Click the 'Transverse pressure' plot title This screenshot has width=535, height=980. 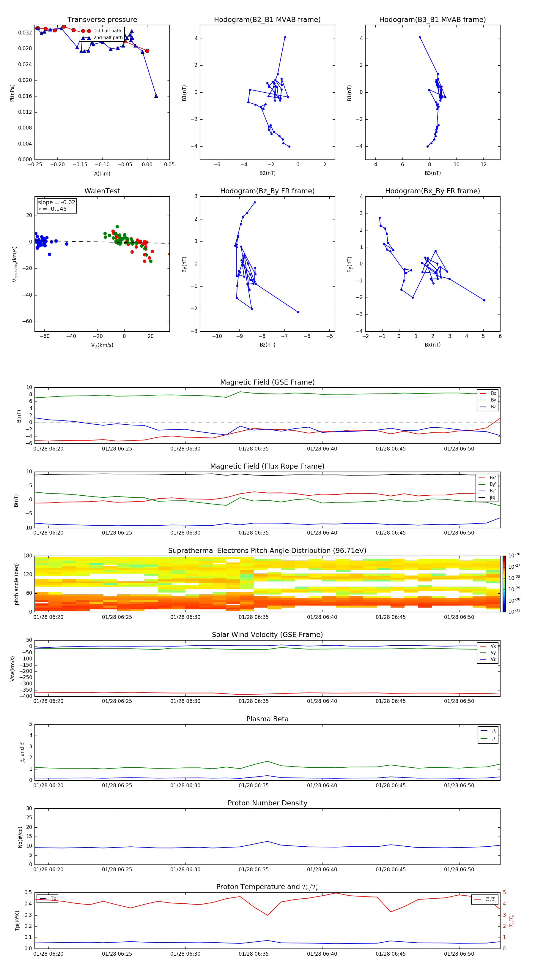tap(102, 20)
